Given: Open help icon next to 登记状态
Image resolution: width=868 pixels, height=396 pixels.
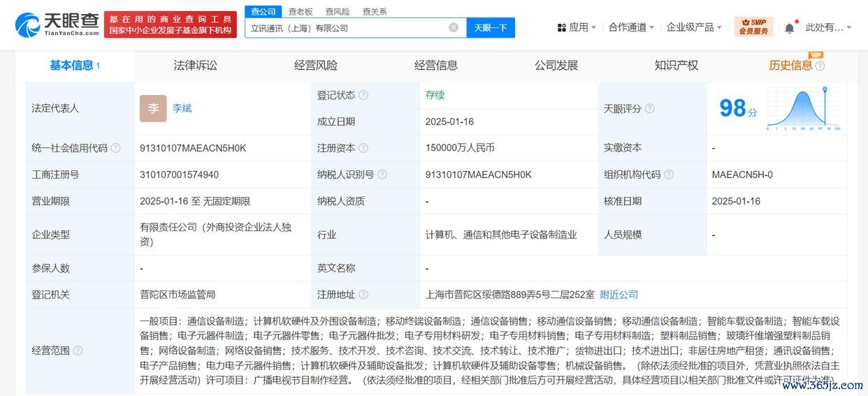Looking at the screenshot, I should pyautogui.click(x=363, y=95).
